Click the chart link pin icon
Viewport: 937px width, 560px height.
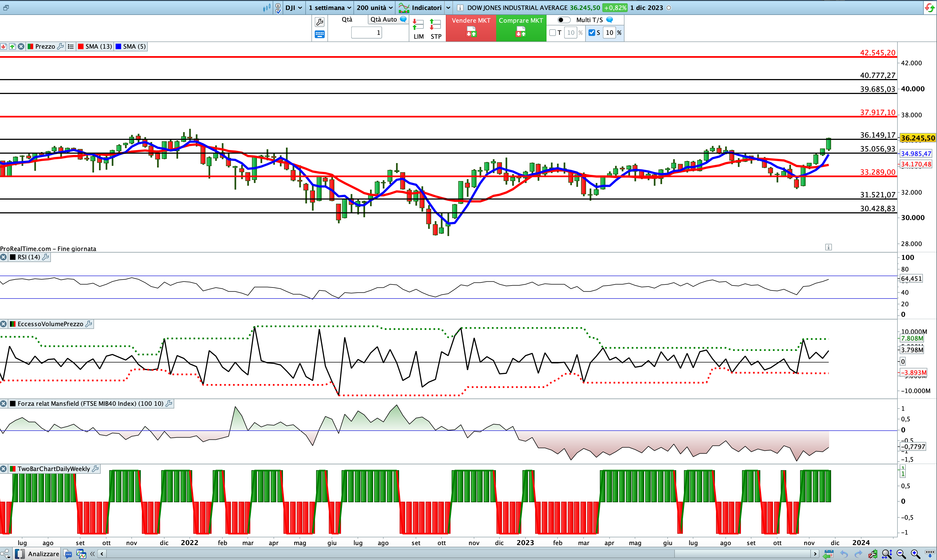click(x=278, y=7)
